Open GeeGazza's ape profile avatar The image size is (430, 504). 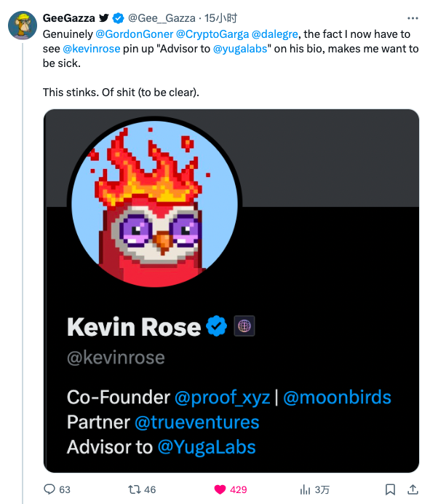pos(23,25)
